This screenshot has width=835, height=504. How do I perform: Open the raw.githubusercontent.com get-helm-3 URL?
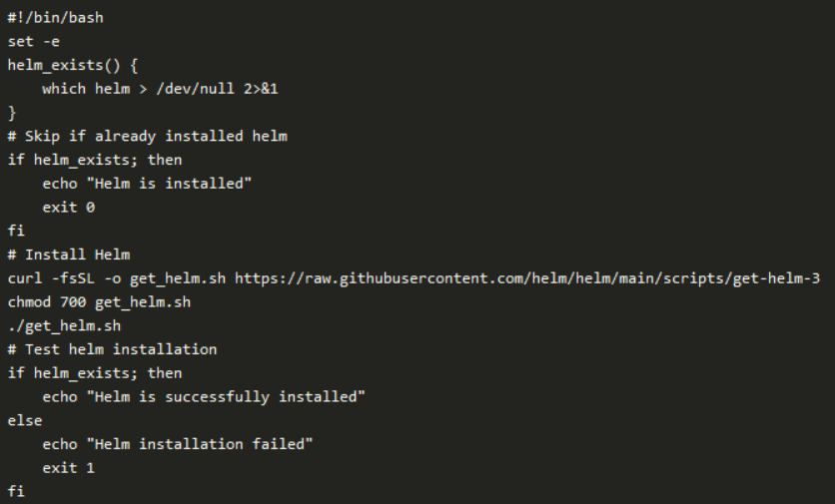click(x=527, y=277)
